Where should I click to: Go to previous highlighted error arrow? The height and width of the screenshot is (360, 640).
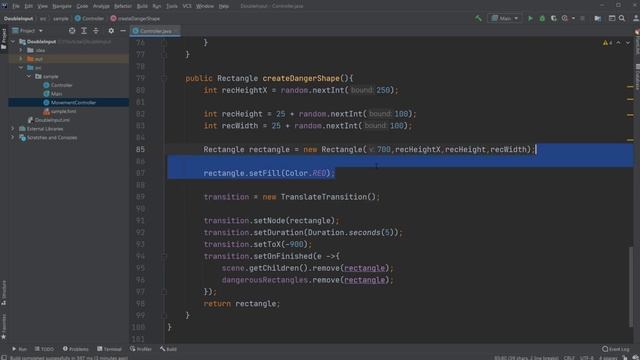pos(618,42)
